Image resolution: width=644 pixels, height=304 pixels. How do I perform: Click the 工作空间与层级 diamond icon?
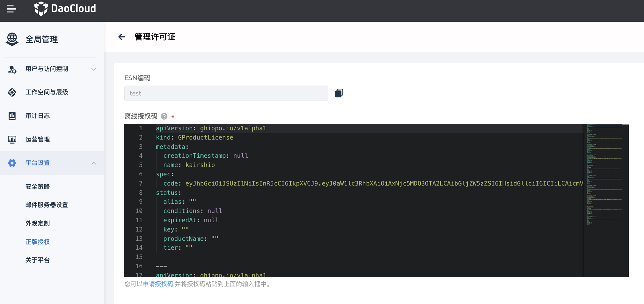point(12,92)
